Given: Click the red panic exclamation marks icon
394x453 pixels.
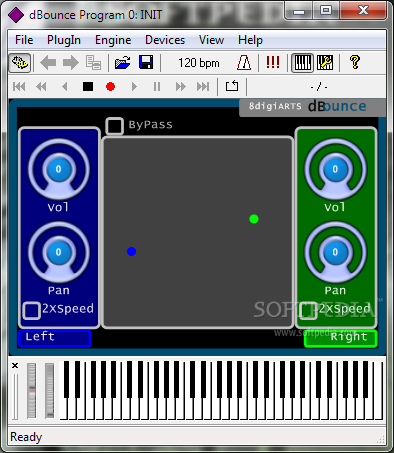Looking at the screenshot, I should [273, 62].
